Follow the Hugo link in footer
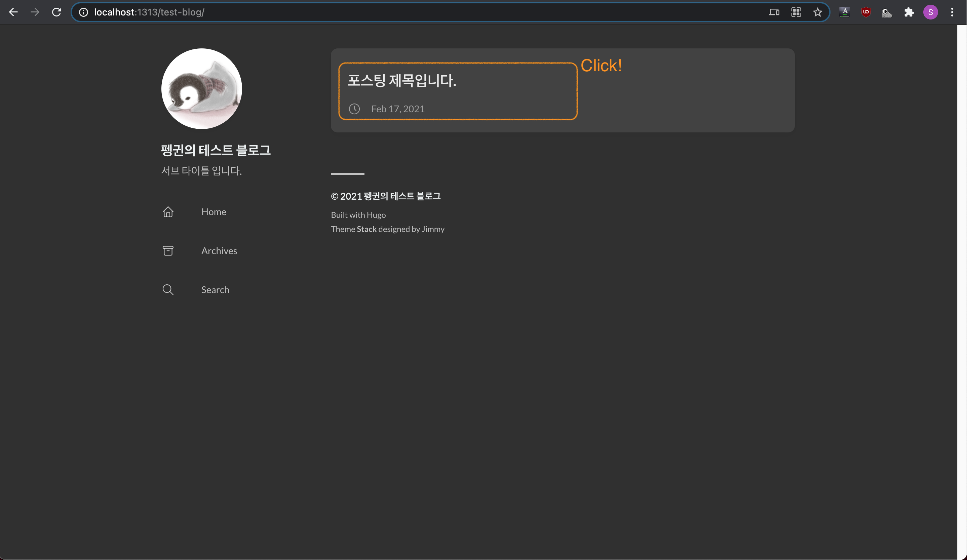The image size is (967, 560). (x=376, y=215)
